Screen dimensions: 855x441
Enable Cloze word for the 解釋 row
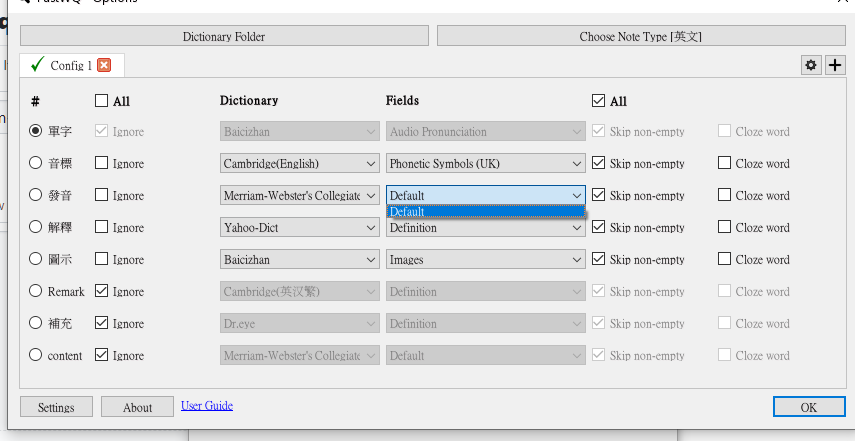(x=724, y=227)
